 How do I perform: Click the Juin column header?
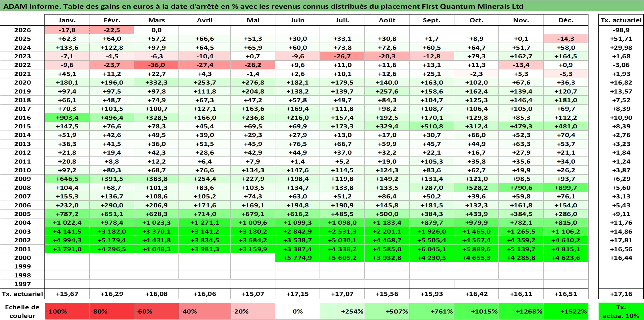298,20
